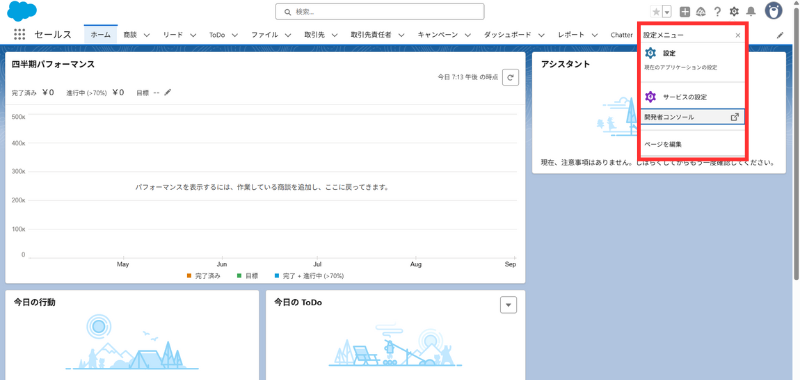Open 開発者コンソール menu item
Screen dimensions: 800x380
point(692,117)
